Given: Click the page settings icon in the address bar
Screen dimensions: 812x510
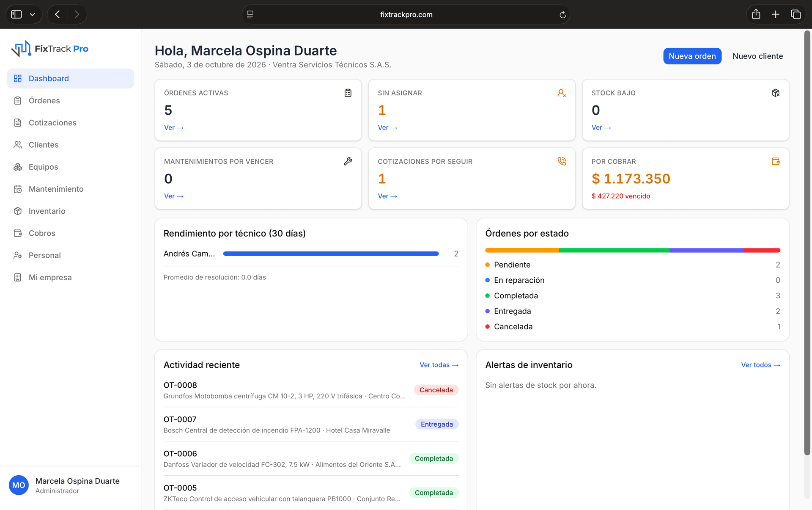Looking at the screenshot, I should 250,14.
